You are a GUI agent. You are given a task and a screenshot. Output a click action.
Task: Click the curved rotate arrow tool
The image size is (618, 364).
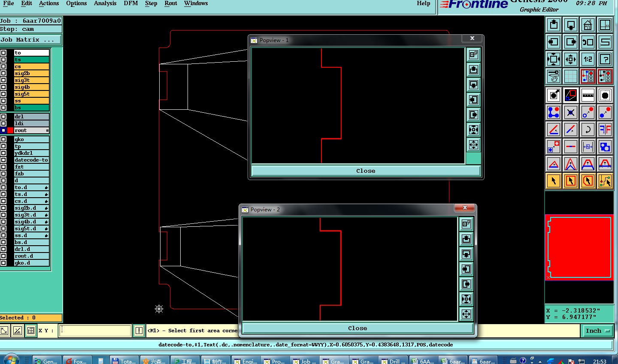(x=588, y=129)
